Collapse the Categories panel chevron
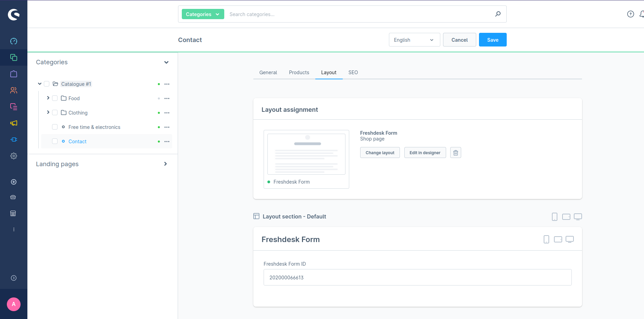This screenshot has height=319, width=644. coord(166,62)
